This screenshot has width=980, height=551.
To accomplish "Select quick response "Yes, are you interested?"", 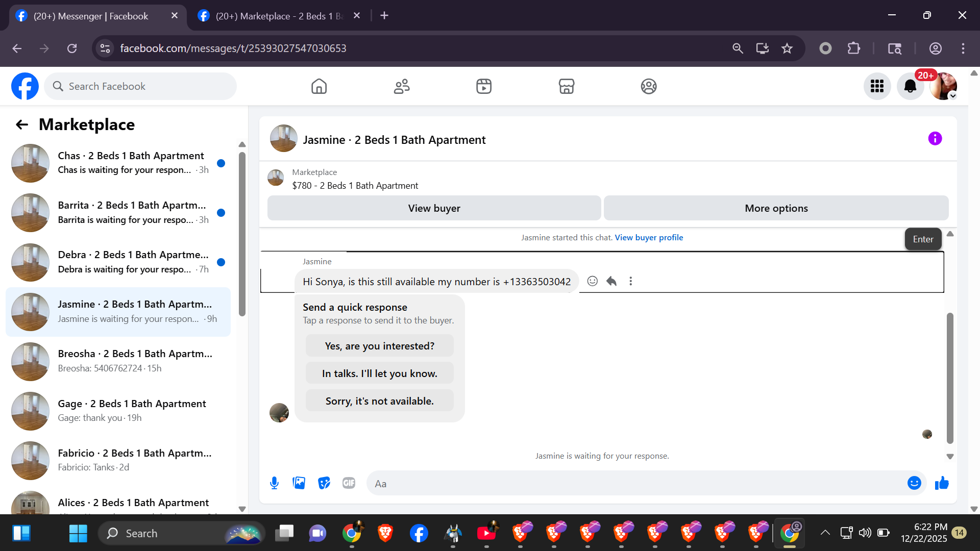I will (x=379, y=346).
